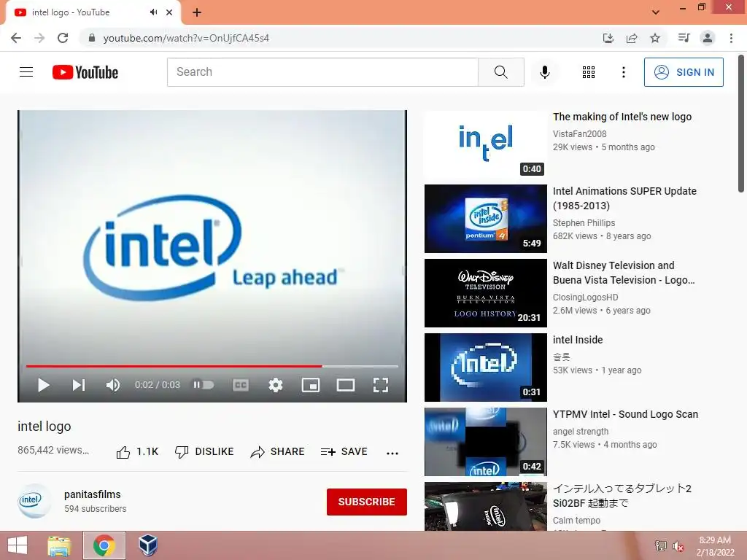
Task: Click the SIGN IN button
Action: [x=684, y=72]
